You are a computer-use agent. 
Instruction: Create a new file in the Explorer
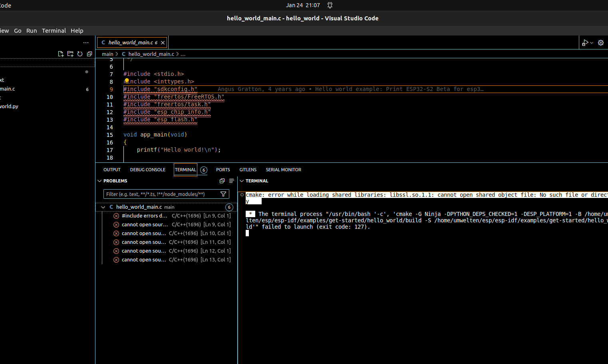[x=61, y=54]
